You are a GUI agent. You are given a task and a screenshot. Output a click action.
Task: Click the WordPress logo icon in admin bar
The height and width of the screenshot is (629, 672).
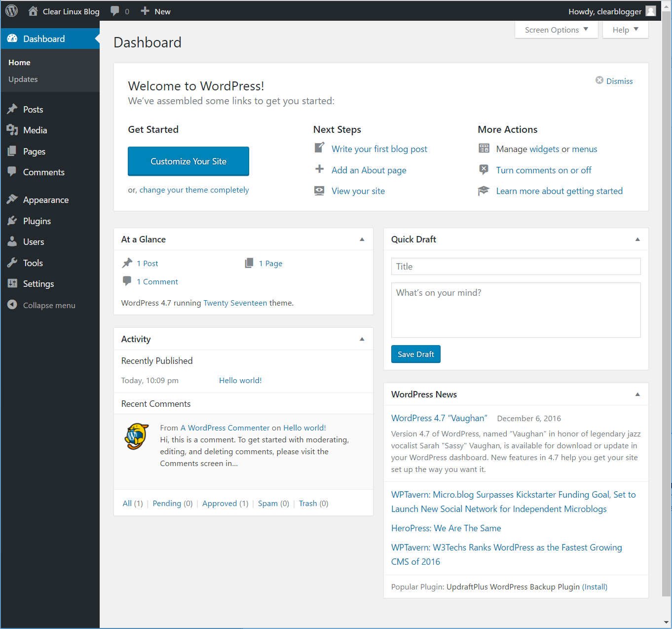click(11, 11)
